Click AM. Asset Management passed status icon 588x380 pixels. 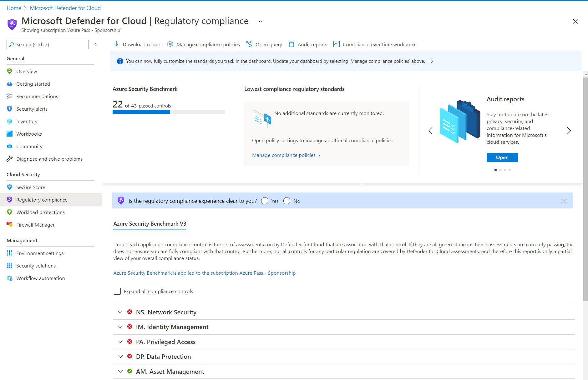(x=130, y=371)
